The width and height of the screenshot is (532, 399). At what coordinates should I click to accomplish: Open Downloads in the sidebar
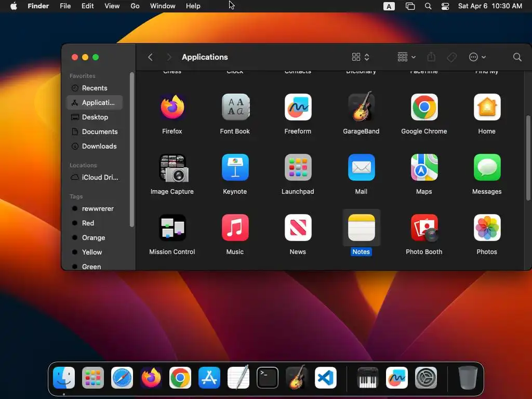95,146
